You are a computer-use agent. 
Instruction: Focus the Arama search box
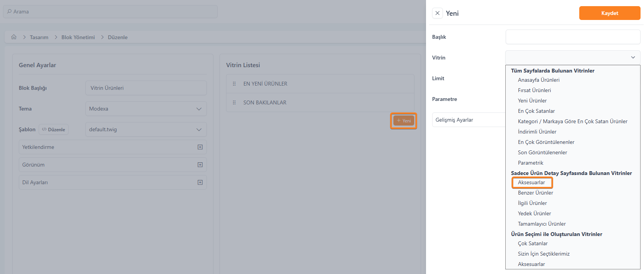coord(110,12)
